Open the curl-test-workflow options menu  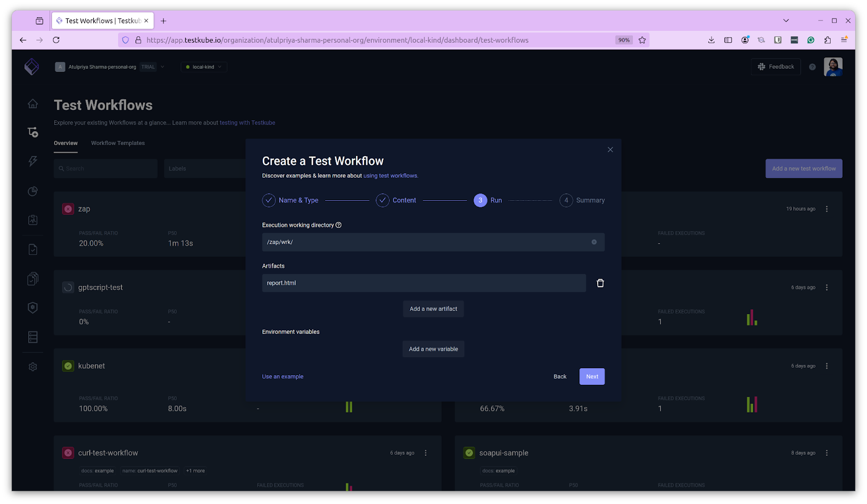(425, 453)
